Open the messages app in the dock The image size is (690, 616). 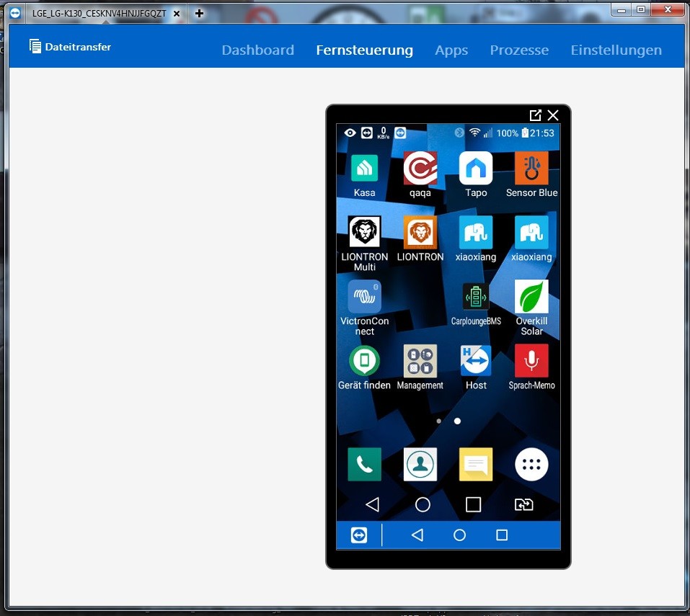[476, 464]
